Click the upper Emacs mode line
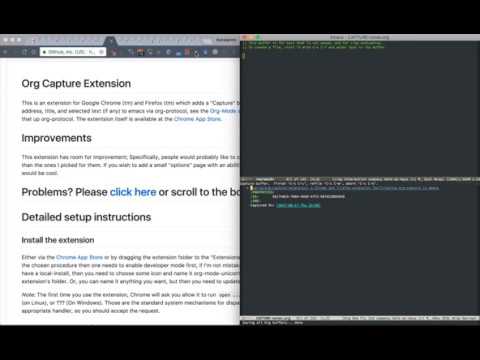The height and width of the screenshot is (360, 480). [x=360, y=179]
